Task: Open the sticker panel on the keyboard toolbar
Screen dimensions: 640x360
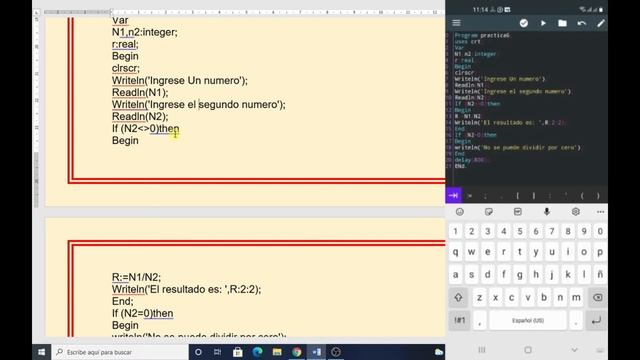Action: 489,212
